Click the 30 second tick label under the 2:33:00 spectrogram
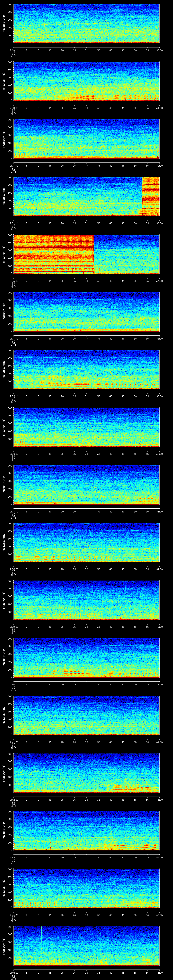The image size is (173, 980). (x=86, y=280)
